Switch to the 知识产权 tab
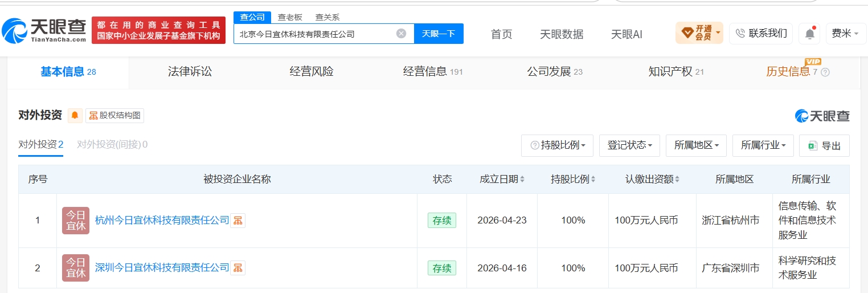 click(676, 72)
